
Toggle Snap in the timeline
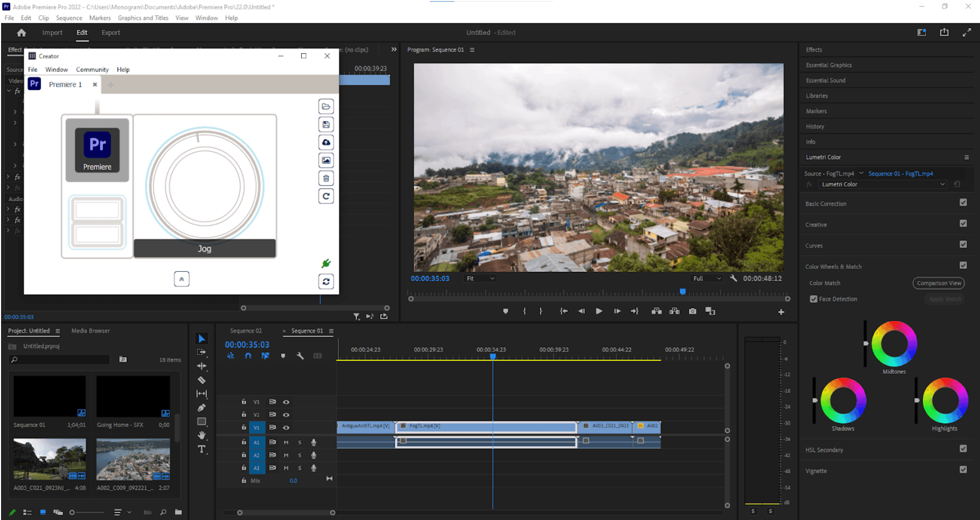pyautogui.click(x=248, y=356)
